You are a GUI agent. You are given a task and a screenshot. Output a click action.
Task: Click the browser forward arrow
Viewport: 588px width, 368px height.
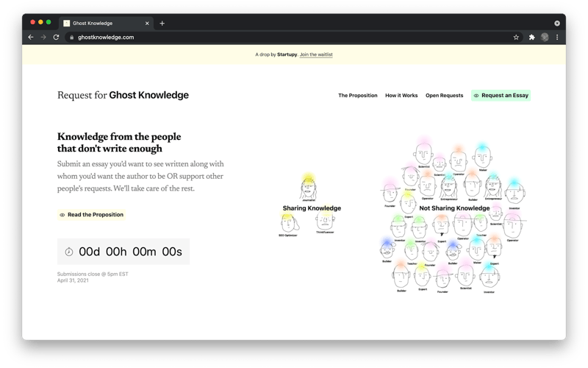(43, 38)
